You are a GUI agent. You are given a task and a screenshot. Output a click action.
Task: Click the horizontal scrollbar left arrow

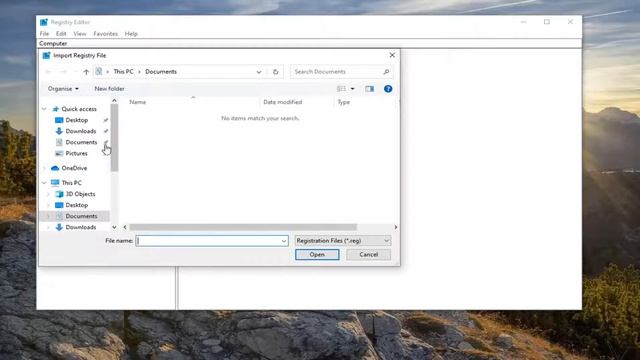tap(125, 227)
